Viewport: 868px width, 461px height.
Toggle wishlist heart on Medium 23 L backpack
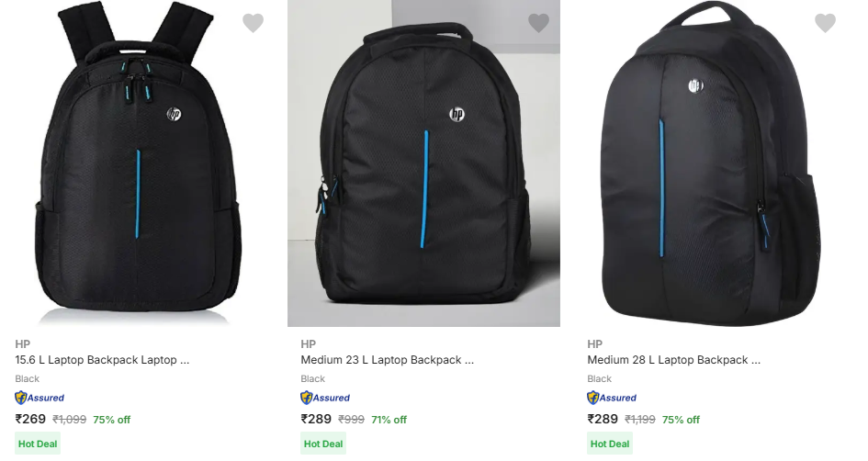(x=539, y=24)
